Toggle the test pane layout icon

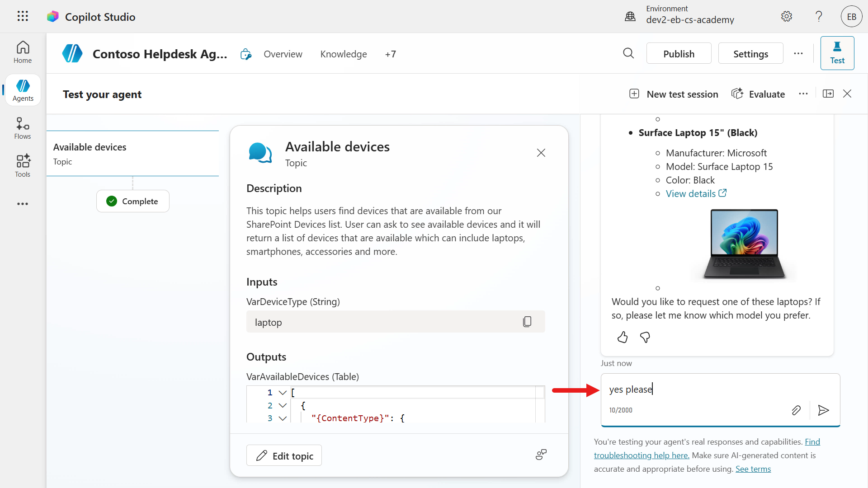(x=828, y=94)
